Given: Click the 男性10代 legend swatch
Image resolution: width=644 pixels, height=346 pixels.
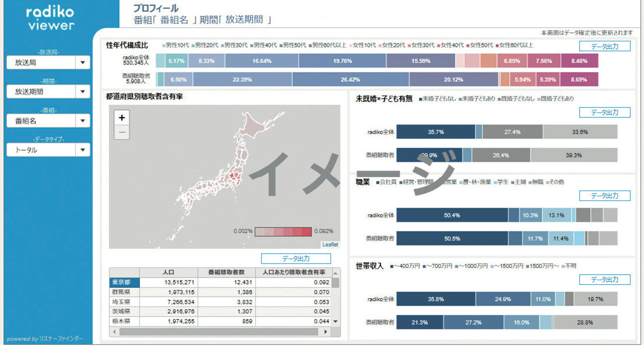Looking at the screenshot, I should coord(164,45).
